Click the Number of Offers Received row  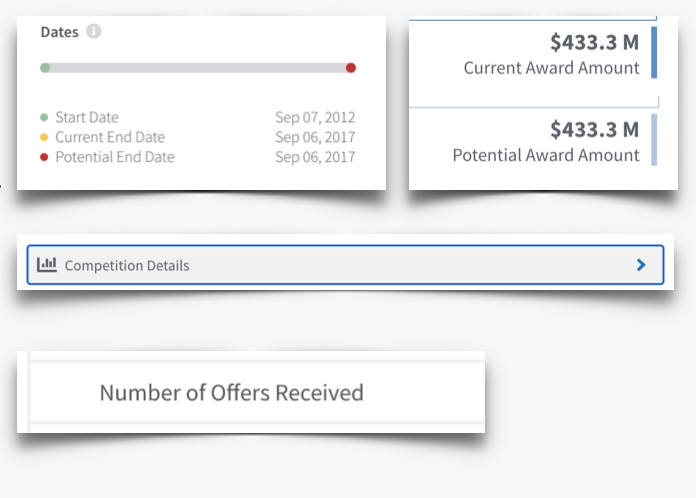tap(257, 392)
